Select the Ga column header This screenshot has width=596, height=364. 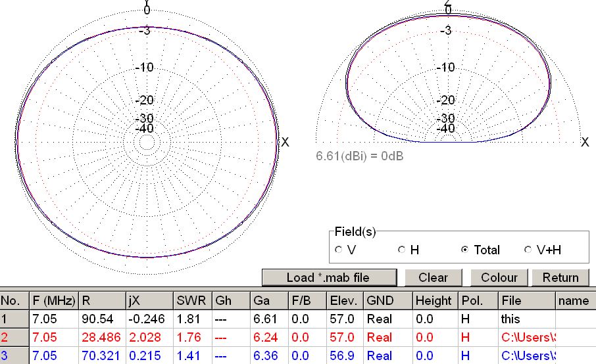(x=269, y=301)
